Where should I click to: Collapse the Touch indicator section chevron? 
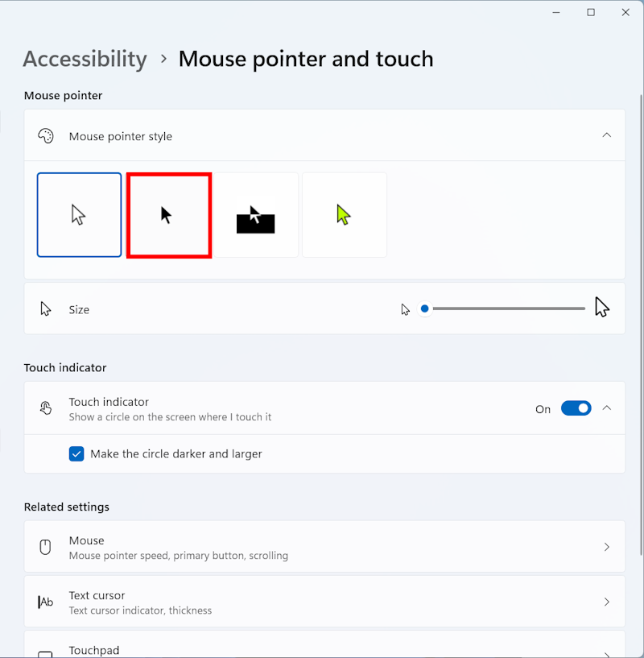point(607,408)
